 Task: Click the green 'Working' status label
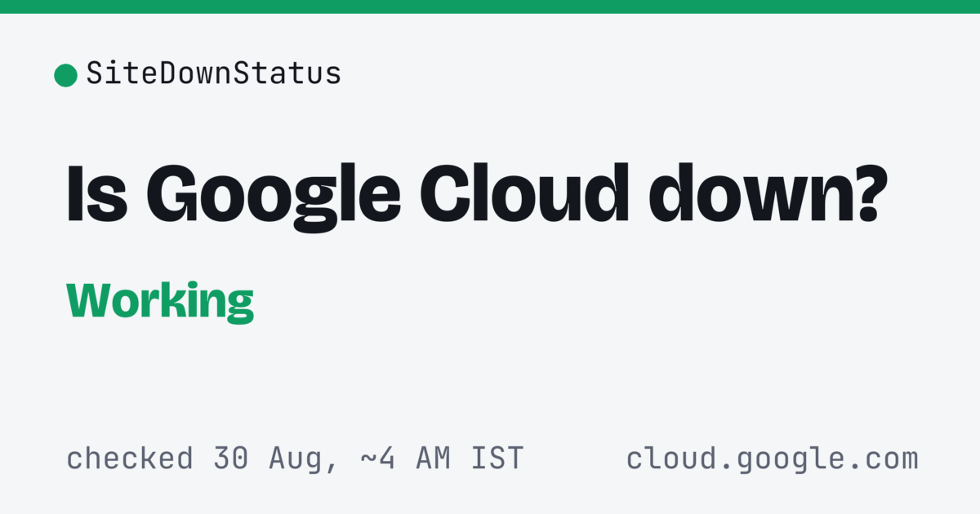click(160, 303)
